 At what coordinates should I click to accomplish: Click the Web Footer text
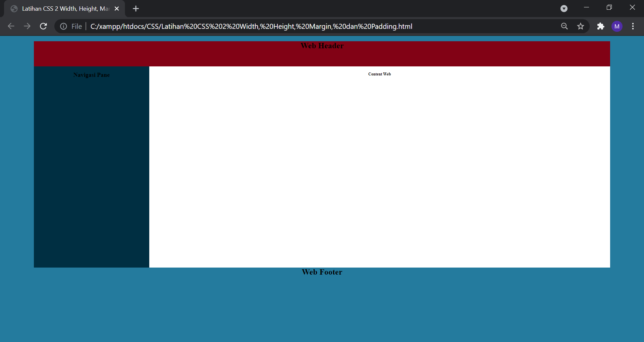pyautogui.click(x=322, y=272)
